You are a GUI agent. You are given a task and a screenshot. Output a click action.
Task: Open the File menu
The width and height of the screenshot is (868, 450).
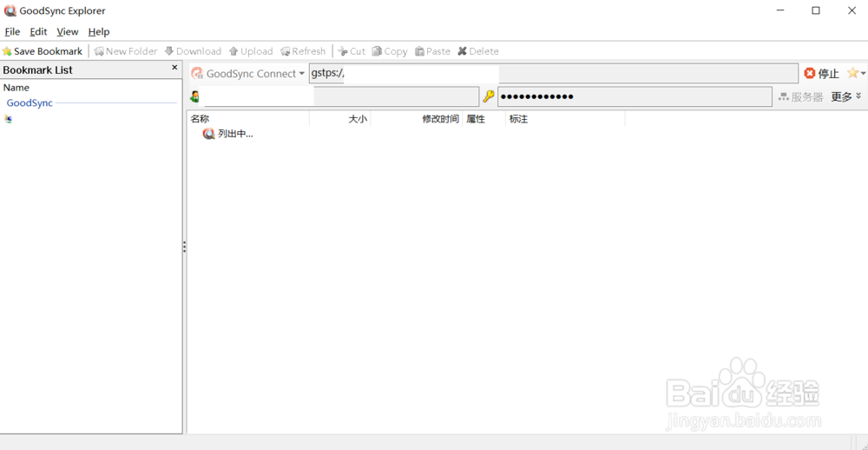[x=12, y=31]
